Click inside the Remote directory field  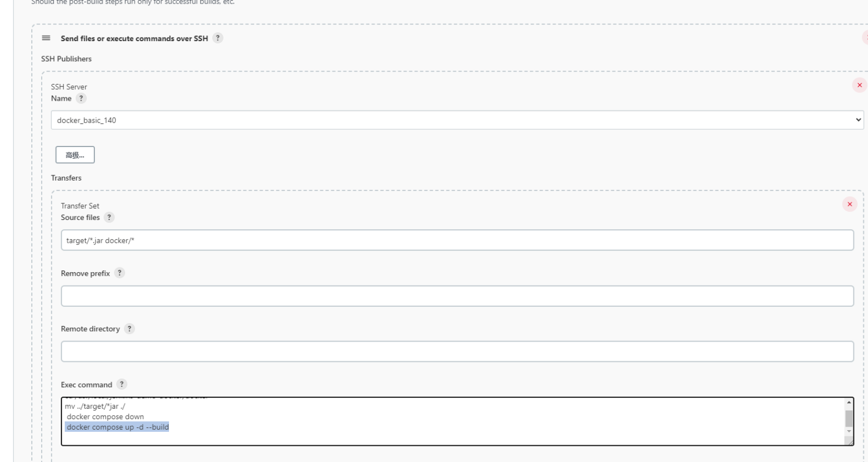click(x=457, y=351)
